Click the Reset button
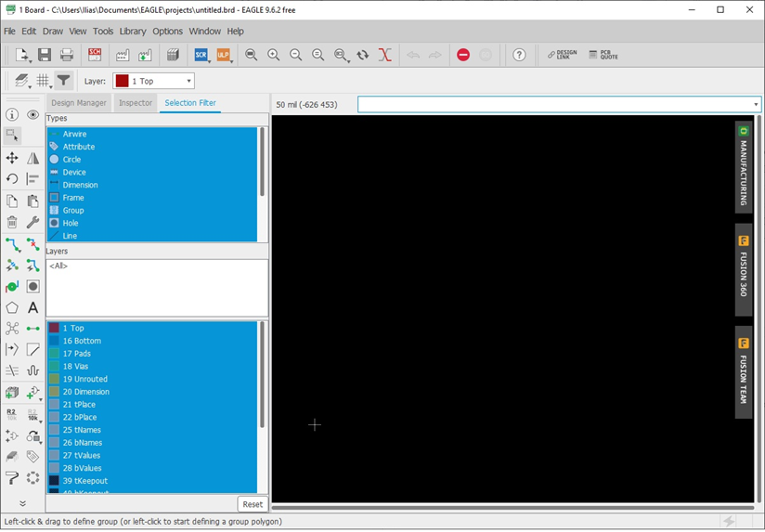 coord(253,504)
